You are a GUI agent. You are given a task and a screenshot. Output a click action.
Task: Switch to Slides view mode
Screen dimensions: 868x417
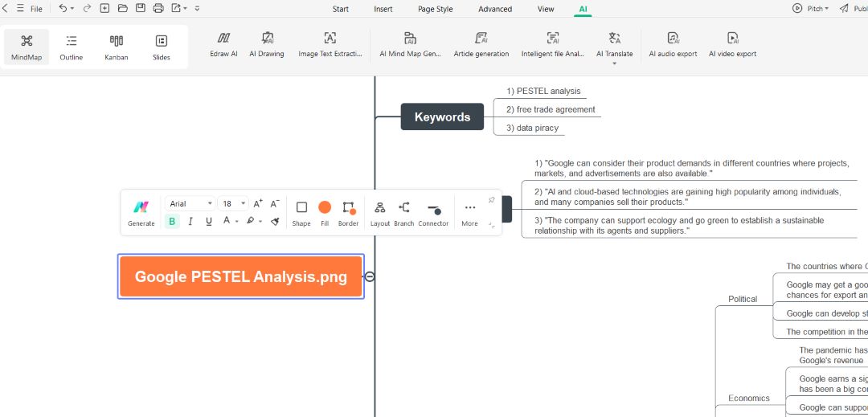(161, 47)
